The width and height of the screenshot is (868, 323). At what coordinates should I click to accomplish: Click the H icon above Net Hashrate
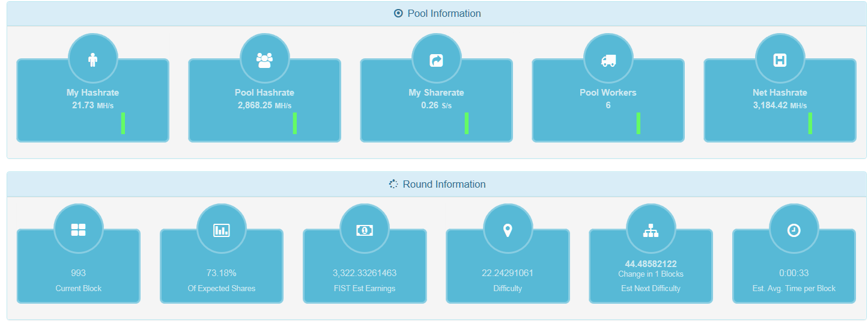pyautogui.click(x=780, y=60)
